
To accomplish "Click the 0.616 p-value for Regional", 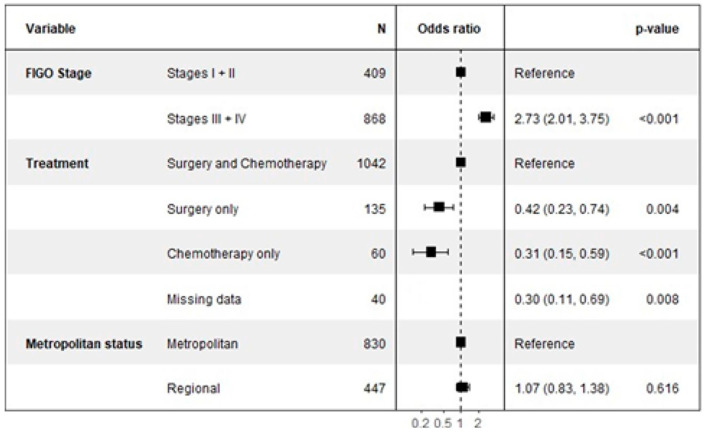I will 662,388.
